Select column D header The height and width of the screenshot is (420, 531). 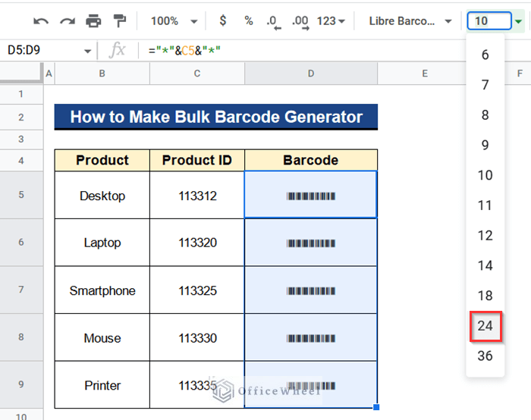pyautogui.click(x=311, y=74)
